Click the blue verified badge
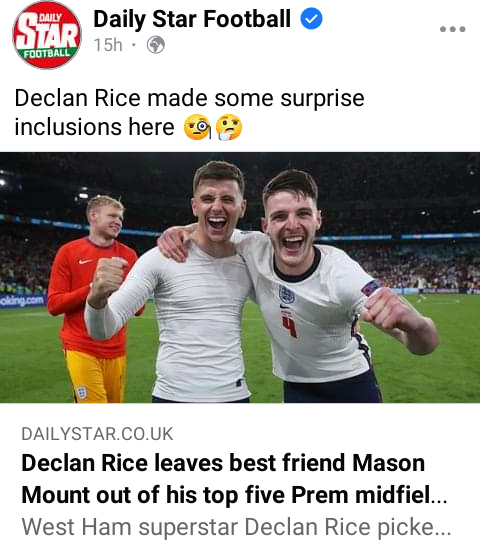The height and width of the screenshot is (545, 480). tap(311, 18)
